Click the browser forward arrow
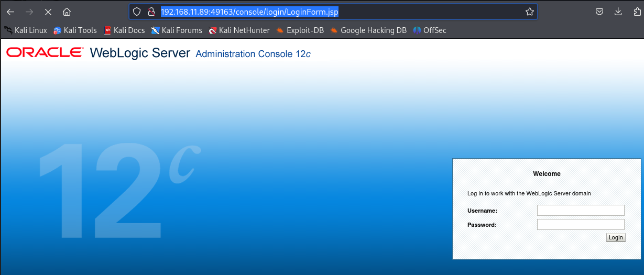Screen dimensions: 644x275 [x=29, y=12]
